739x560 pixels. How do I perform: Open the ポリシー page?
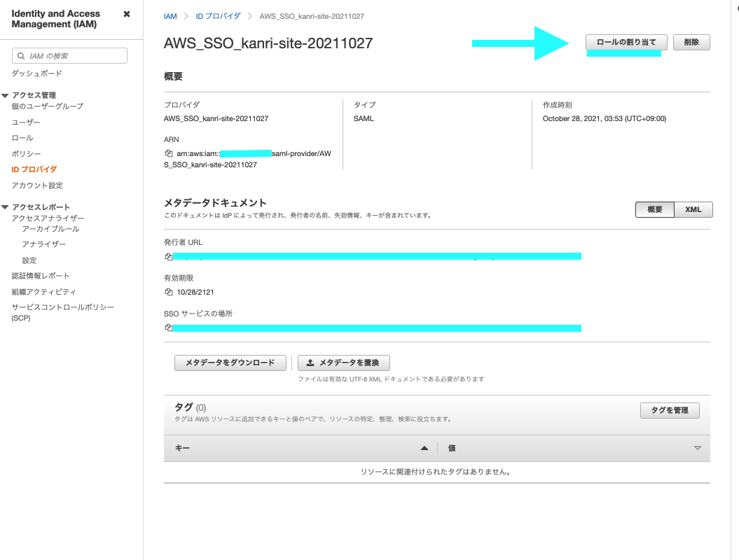pos(26,153)
